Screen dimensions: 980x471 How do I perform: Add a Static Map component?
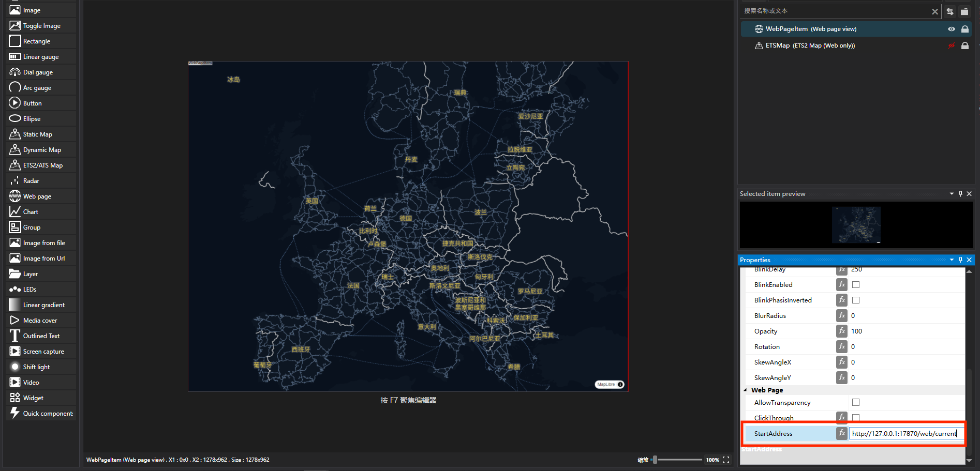(41, 134)
